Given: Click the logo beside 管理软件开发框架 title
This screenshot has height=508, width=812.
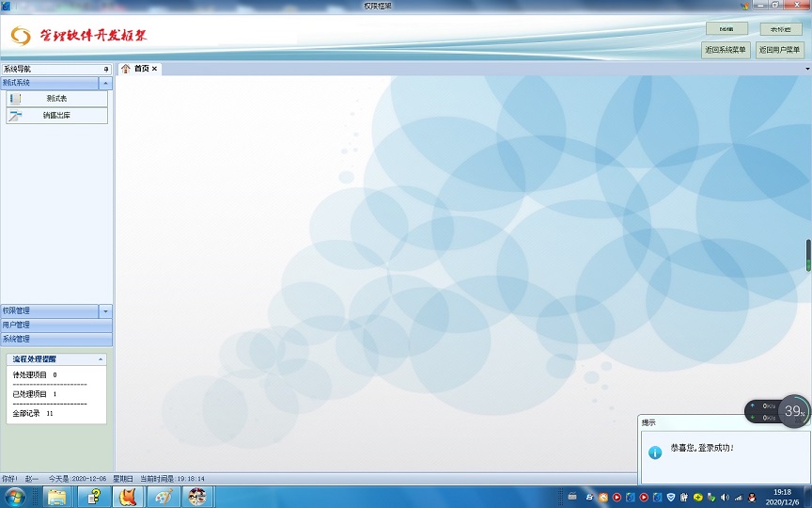Looking at the screenshot, I should [x=21, y=36].
